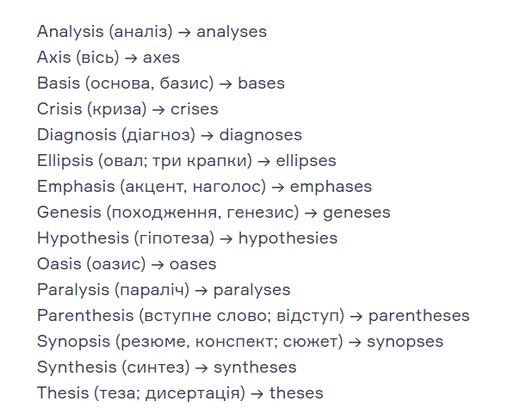Click the plural form 'axes'
This screenshot has height=420, width=508.
(x=161, y=58)
